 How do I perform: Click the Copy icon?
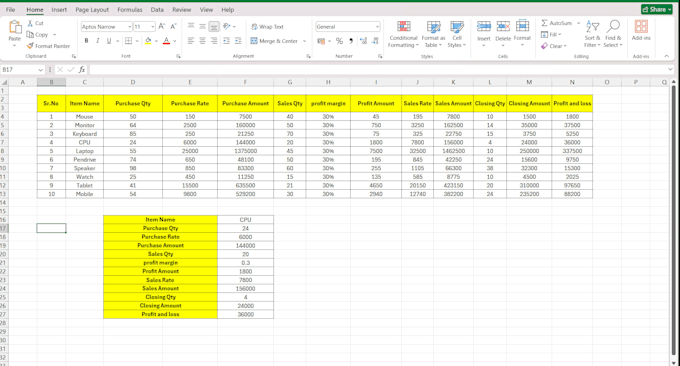pos(30,34)
